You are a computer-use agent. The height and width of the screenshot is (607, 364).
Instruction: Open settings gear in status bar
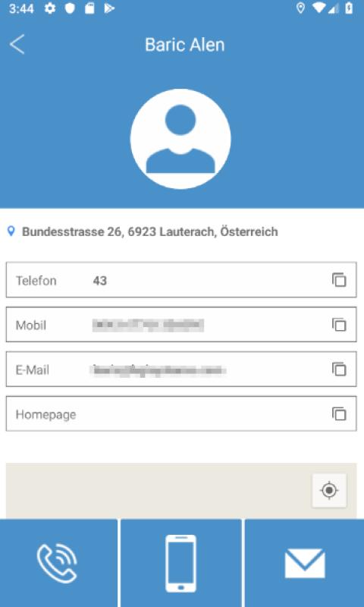(x=50, y=8)
